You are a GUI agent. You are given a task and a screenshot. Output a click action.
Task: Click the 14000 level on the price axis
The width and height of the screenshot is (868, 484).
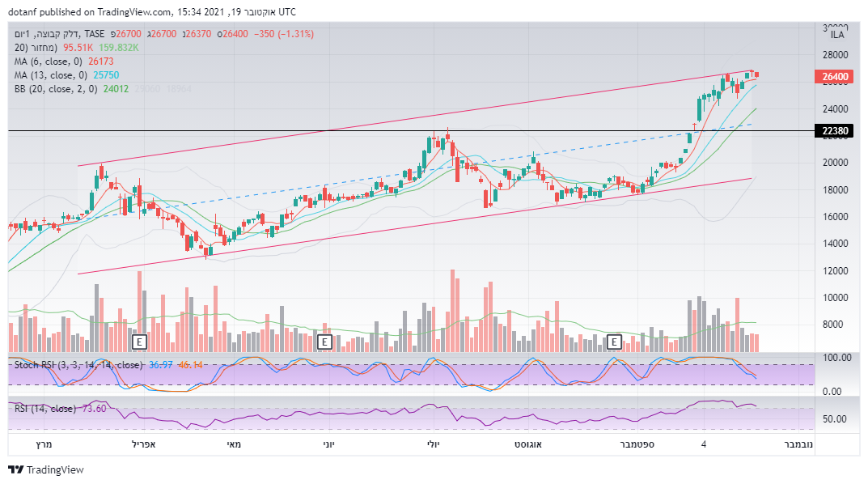coord(835,244)
